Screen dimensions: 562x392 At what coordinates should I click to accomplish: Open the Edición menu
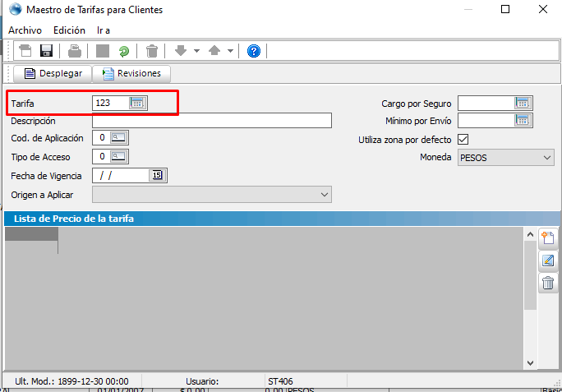pyautogui.click(x=69, y=30)
